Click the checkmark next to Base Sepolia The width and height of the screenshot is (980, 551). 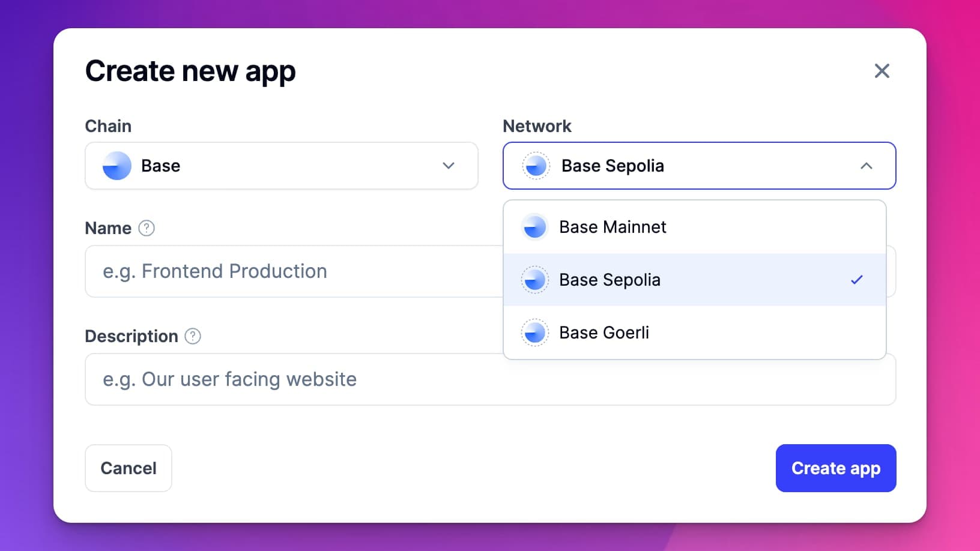point(858,279)
